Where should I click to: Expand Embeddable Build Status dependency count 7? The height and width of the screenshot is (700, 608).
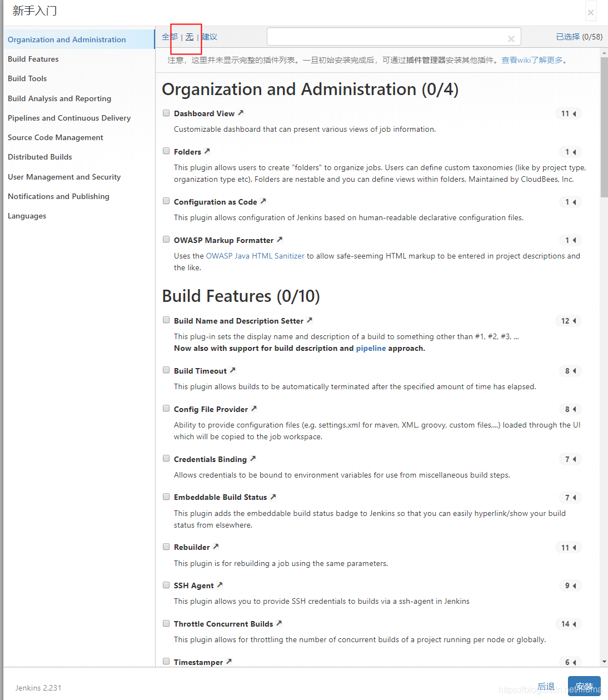click(x=571, y=498)
